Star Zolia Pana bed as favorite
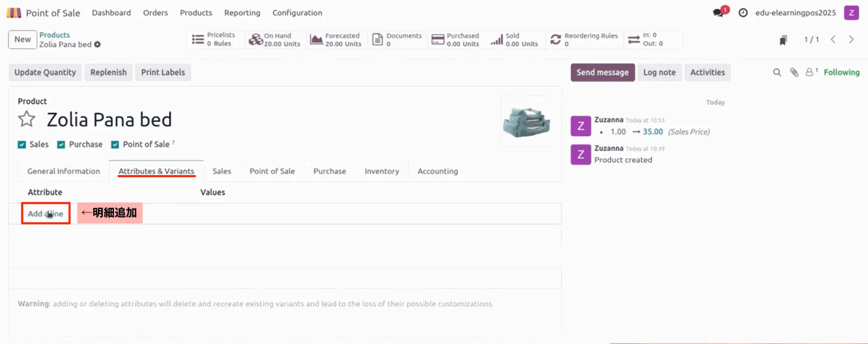This screenshot has width=868, height=344. (27, 119)
